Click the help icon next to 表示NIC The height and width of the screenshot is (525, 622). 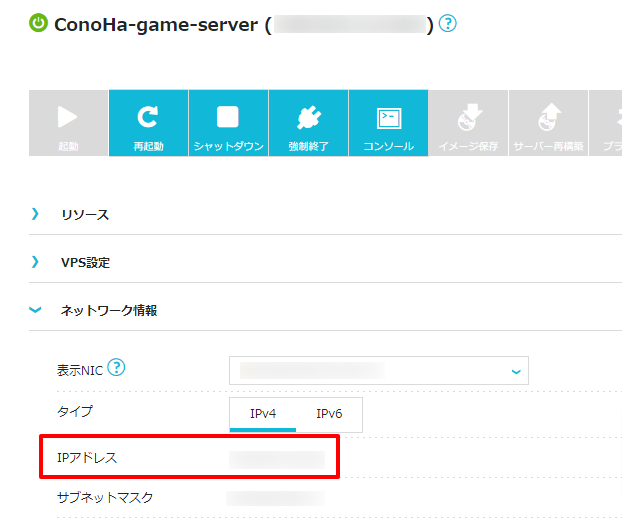point(117,368)
